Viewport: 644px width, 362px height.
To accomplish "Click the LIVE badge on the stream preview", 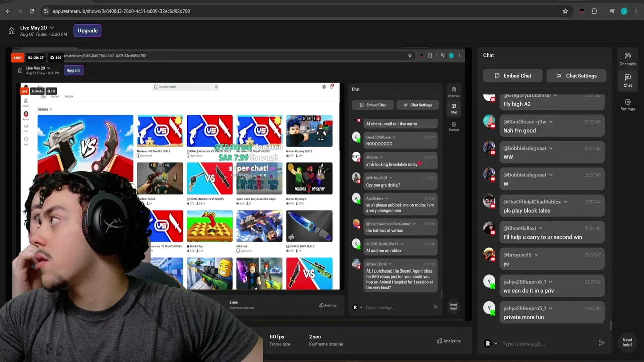I will click(18, 58).
